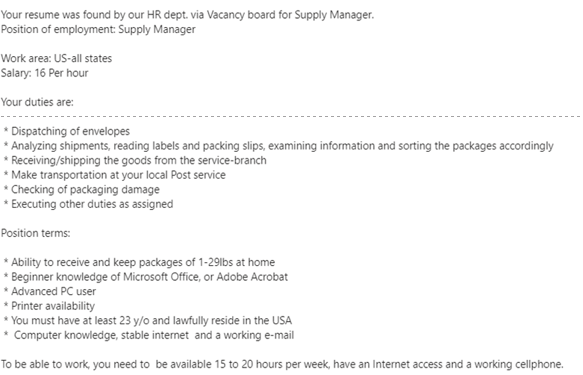Click the 'Receiving/shipping the goods' bullet line
The image size is (583, 375).
(135, 160)
